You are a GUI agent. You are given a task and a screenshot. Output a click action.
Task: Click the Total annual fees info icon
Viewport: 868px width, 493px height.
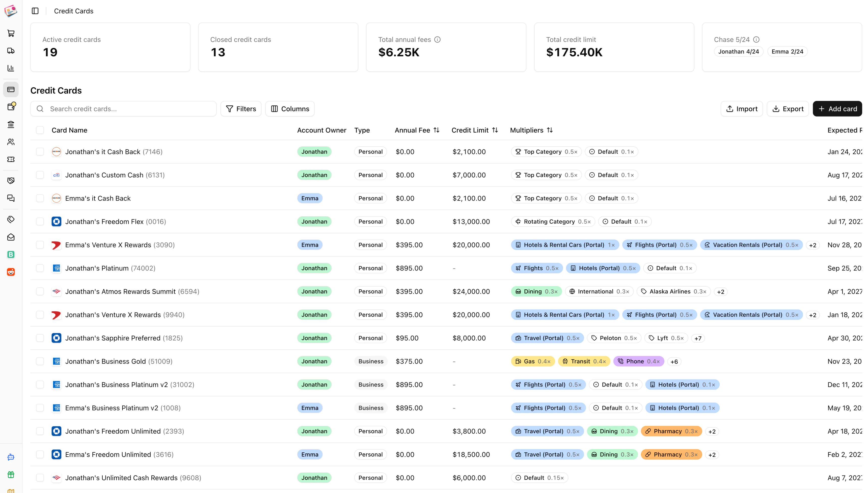[x=437, y=40]
